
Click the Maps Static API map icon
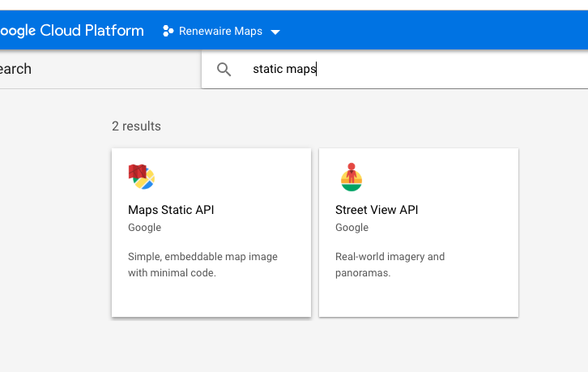[142, 177]
